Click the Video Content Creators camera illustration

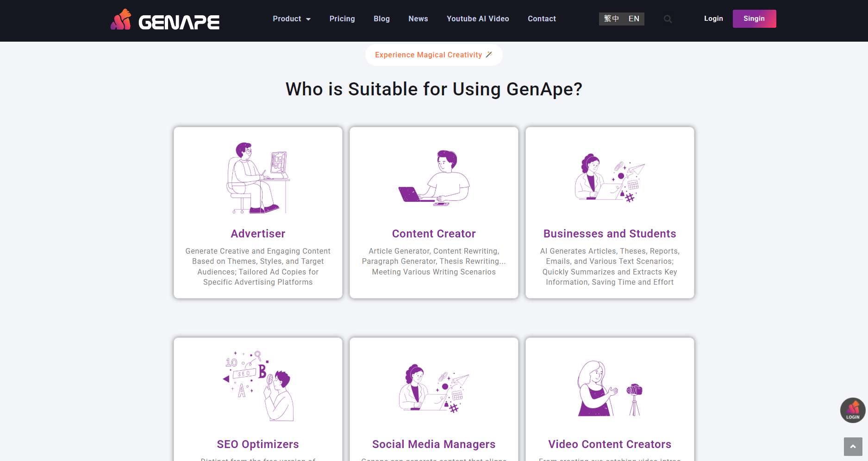point(609,389)
